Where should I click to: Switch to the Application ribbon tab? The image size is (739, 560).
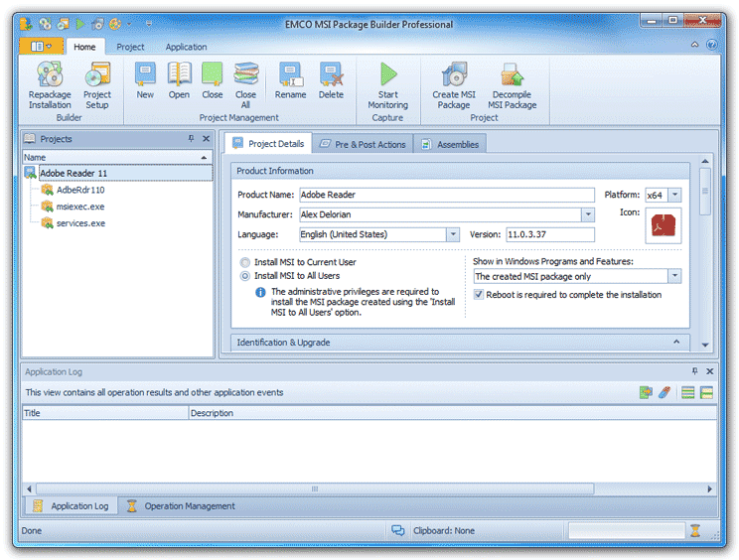point(186,47)
